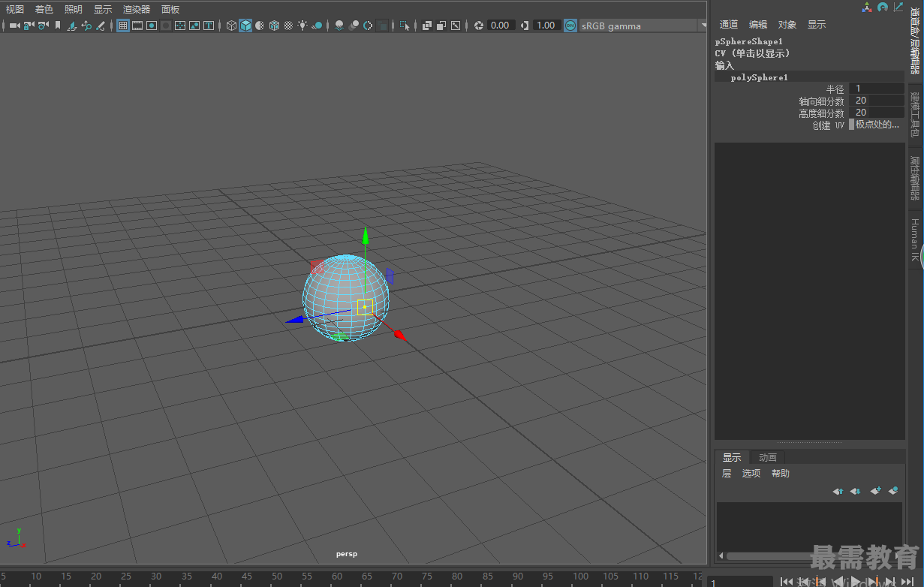924x587 pixels.
Task: Click the exposure value field 0.00
Action: click(x=501, y=26)
